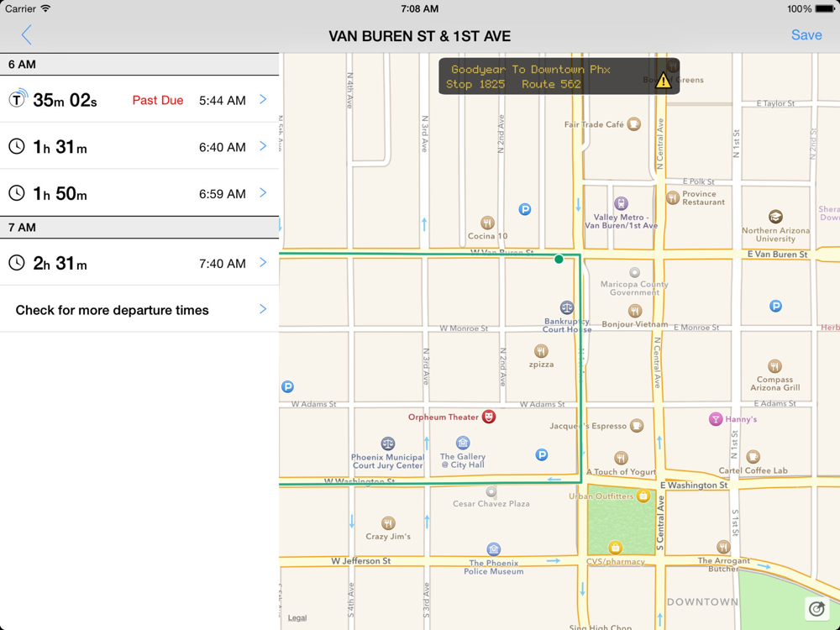Select the Compass Arizona Grill icon

774,366
